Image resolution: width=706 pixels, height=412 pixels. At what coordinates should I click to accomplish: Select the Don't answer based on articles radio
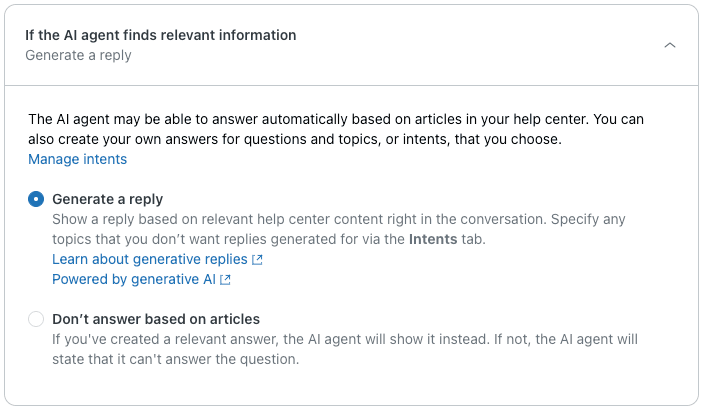point(36,319)
